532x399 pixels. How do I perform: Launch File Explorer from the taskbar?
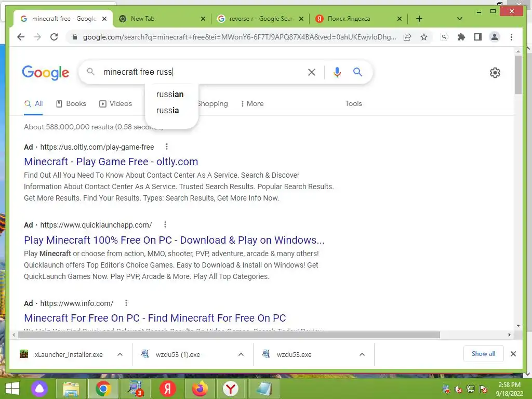point(71,389)
